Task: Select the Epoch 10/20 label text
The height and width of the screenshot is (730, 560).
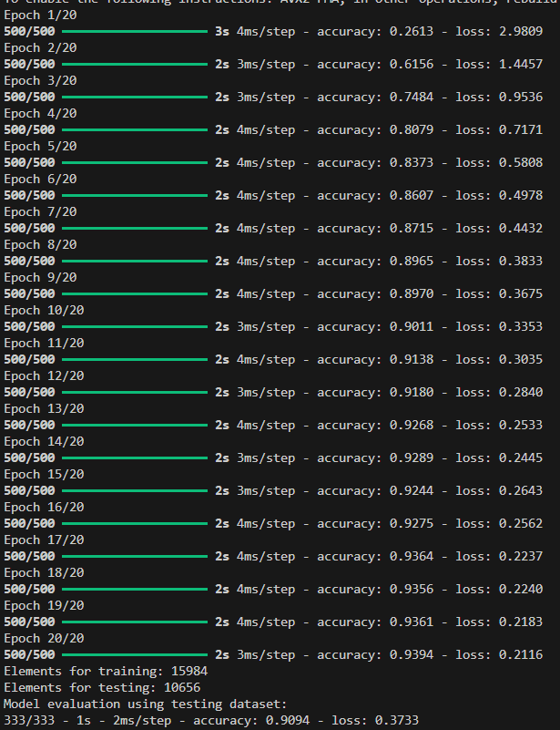Action: [x=44, y=310]
